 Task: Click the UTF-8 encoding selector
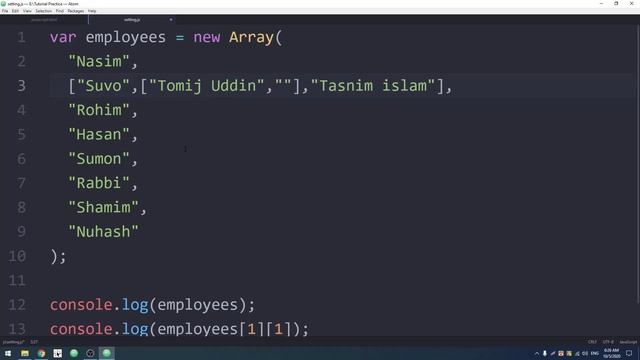coord(608,342)
